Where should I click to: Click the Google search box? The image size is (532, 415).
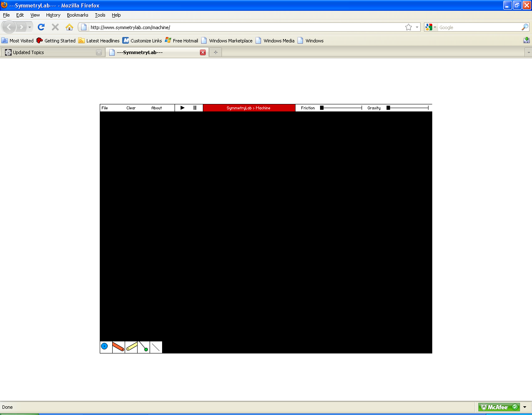point(479,27)
